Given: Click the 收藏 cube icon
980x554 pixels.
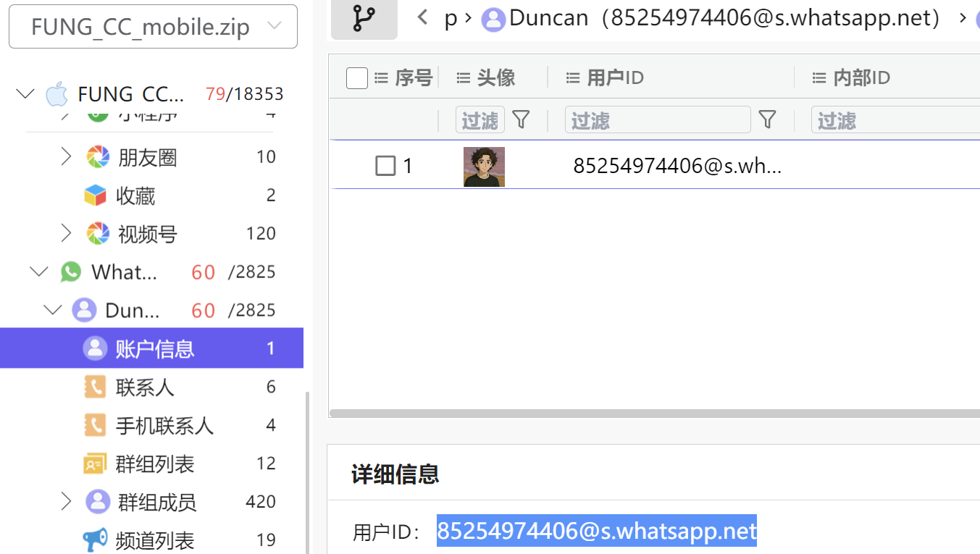Looking at the screenshot, I should [96, 196].
